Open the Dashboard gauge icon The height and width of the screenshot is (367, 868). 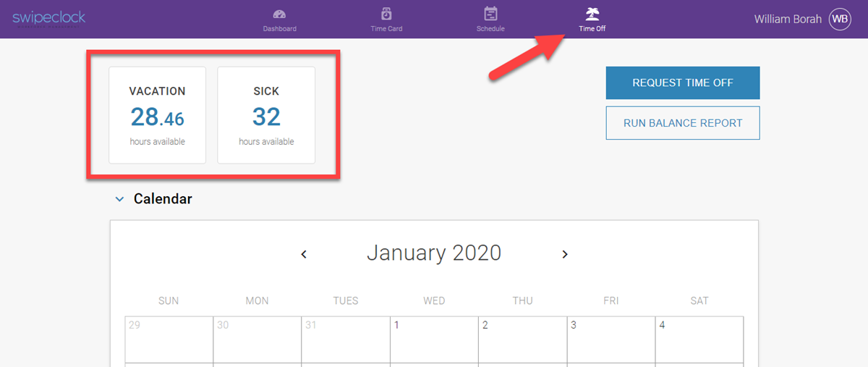(x=279, y=14)
